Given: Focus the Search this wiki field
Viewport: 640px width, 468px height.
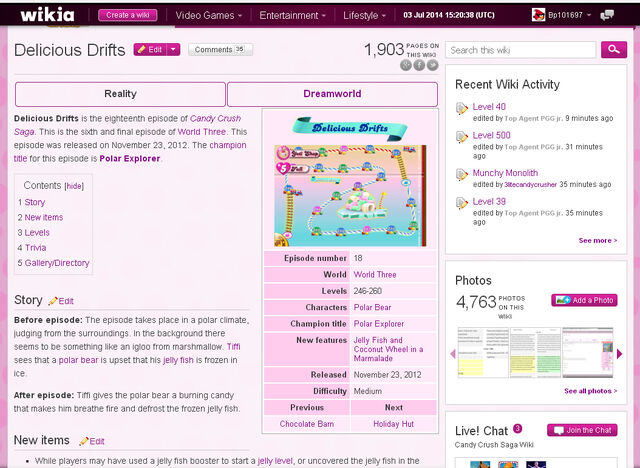Looking at the screenshot, I should coord(521,50).
